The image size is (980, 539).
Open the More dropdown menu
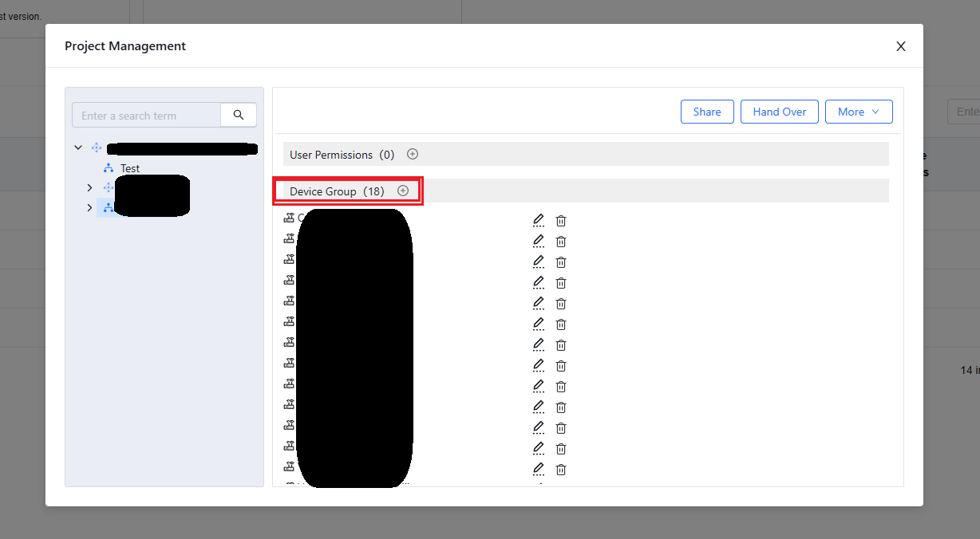(x=858, y=112)
